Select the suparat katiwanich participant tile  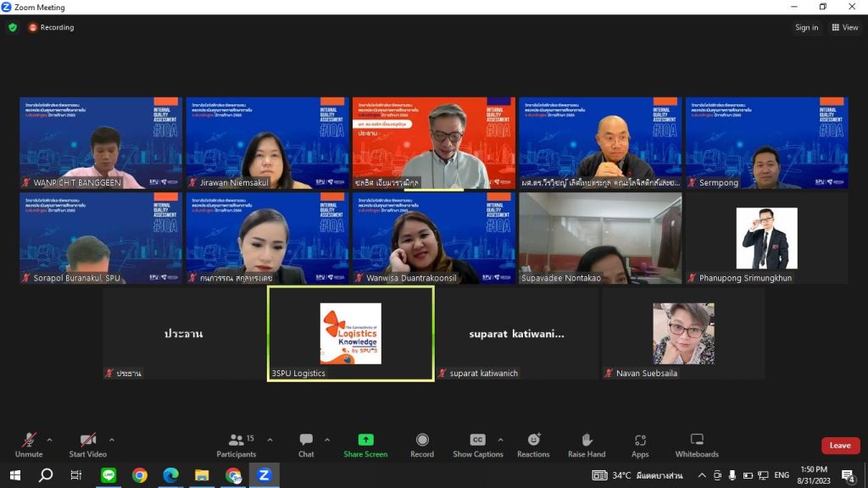click(517, 334)
